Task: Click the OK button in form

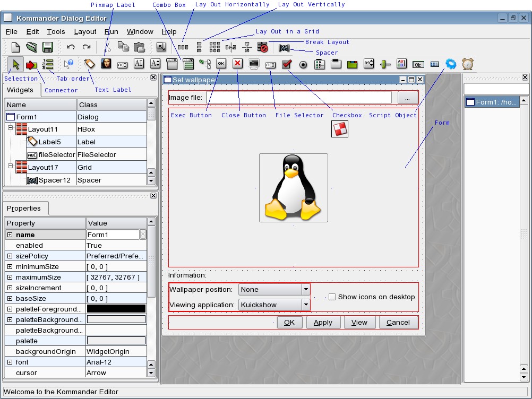Action: pyautogui.click(x=289, y=323)
